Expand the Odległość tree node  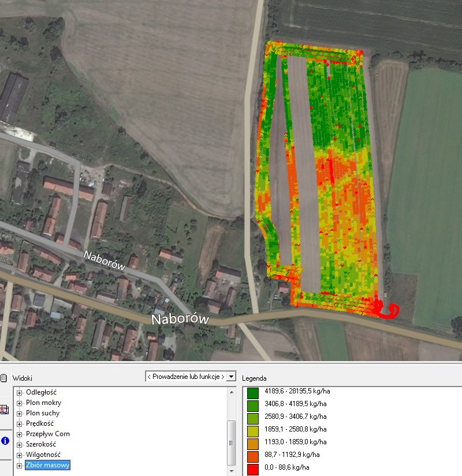click(x=20, y=392)
